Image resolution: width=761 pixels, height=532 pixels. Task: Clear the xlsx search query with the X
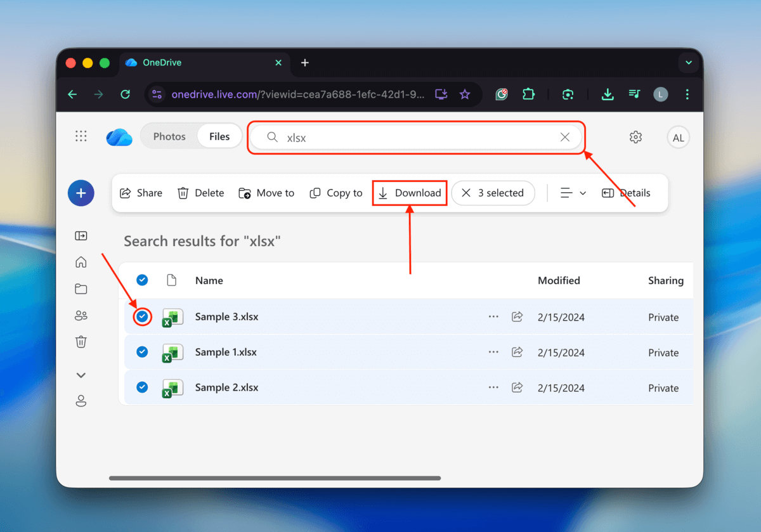[564, 137]
